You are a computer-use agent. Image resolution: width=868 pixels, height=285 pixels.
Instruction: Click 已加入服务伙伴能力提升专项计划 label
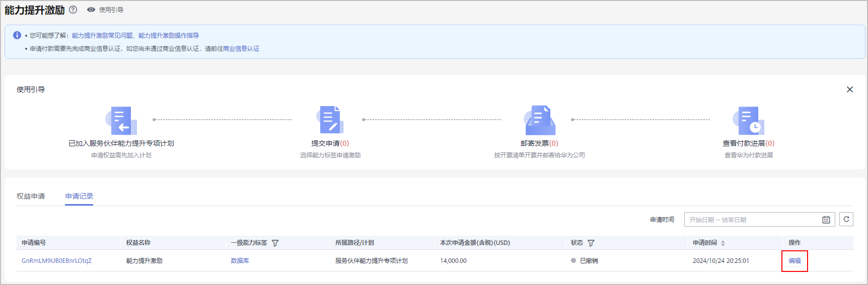121,143
